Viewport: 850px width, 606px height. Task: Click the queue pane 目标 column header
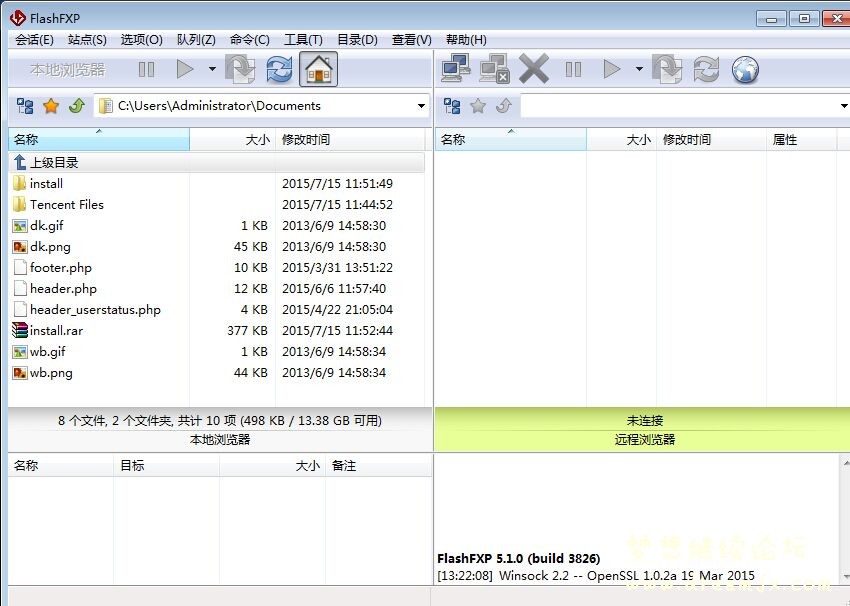166,466
